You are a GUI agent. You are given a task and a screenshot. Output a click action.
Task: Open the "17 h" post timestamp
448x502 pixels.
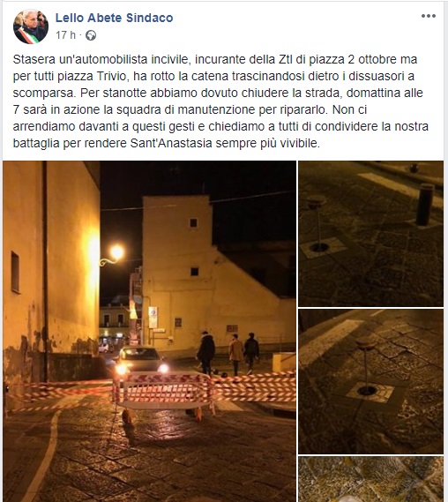point(65,35)
